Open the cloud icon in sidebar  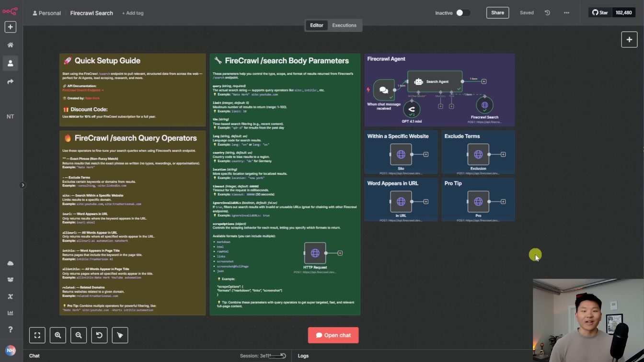pyautogui.click(x=10, y=263)
